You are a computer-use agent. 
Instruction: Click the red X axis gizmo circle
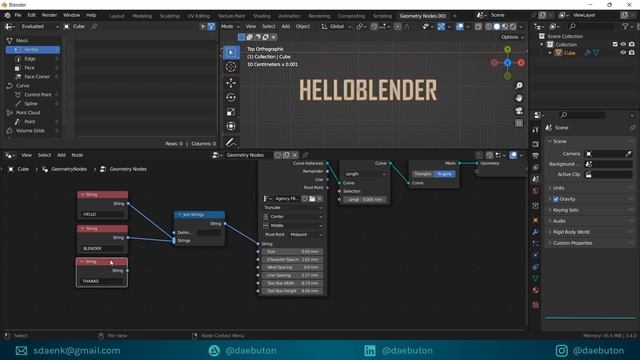521,62
